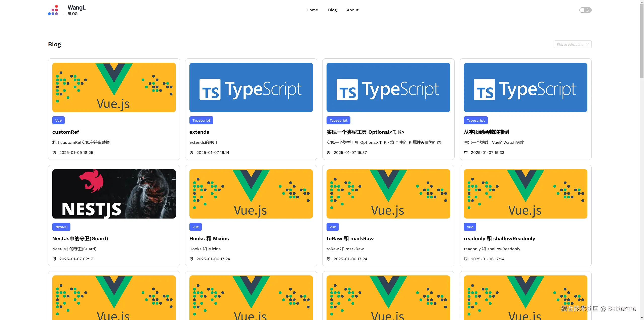
Task: Select the Blog navigation item
Action: [x=332, y=10]
